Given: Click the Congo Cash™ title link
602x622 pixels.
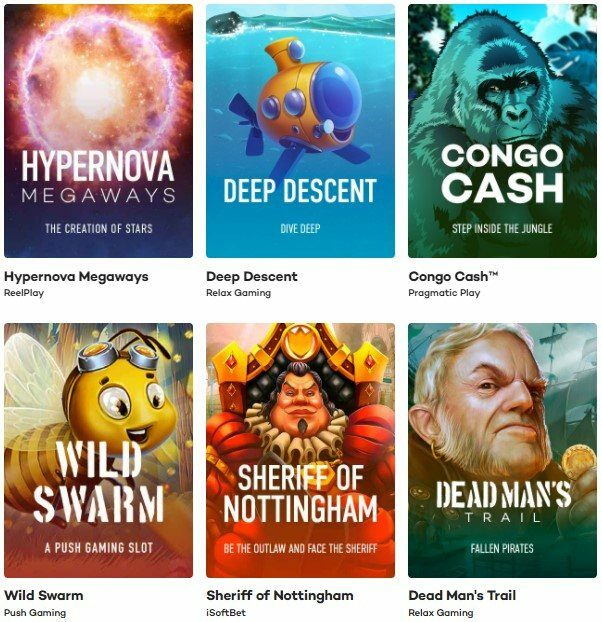Looking at the screenshot, I should [453, 276].
